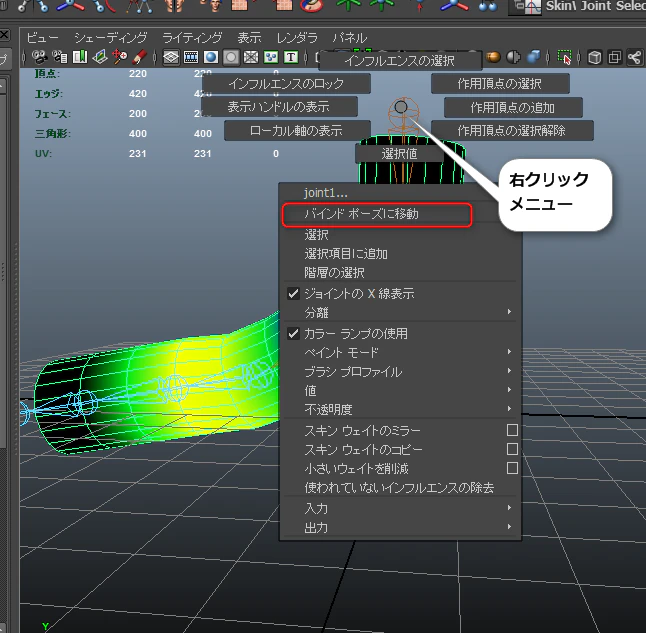Toggle the Safe Title icon
The width and height of the screenshot is (646, 633).
point(291,57)
